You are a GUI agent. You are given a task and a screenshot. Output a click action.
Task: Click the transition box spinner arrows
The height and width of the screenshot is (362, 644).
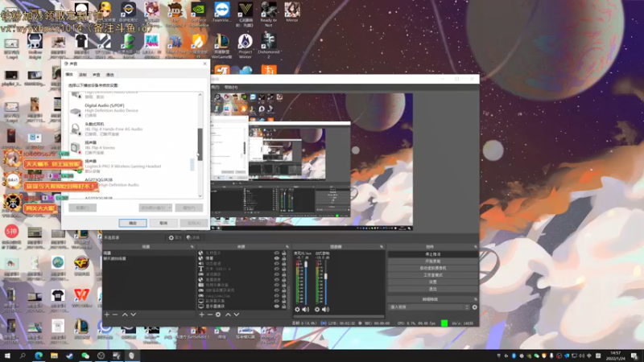[467, 307]
